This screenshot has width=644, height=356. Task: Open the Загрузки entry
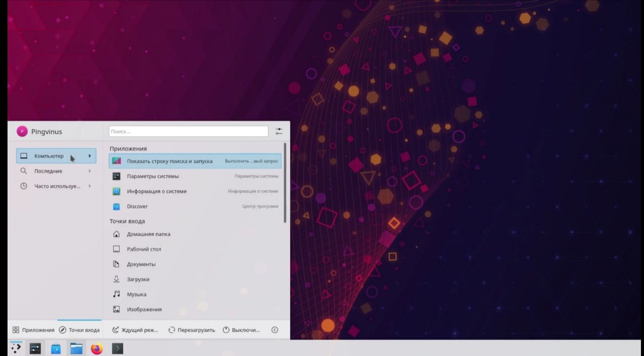[195, 280]
